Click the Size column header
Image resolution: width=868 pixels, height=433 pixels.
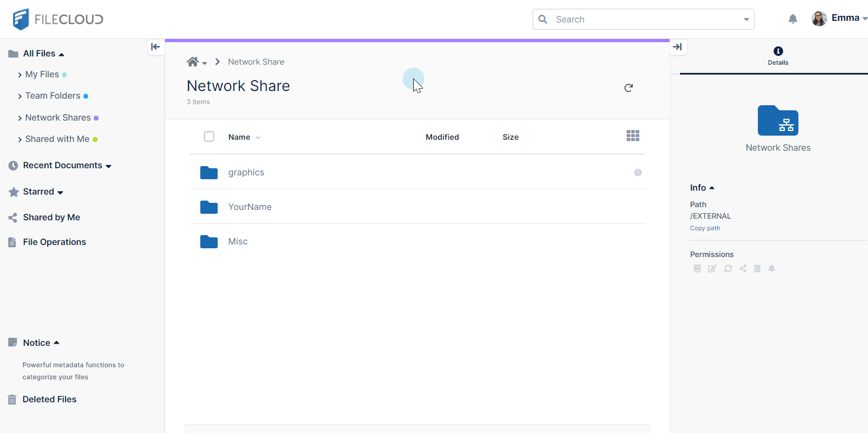pyautogui.click(x=511, y=137)
